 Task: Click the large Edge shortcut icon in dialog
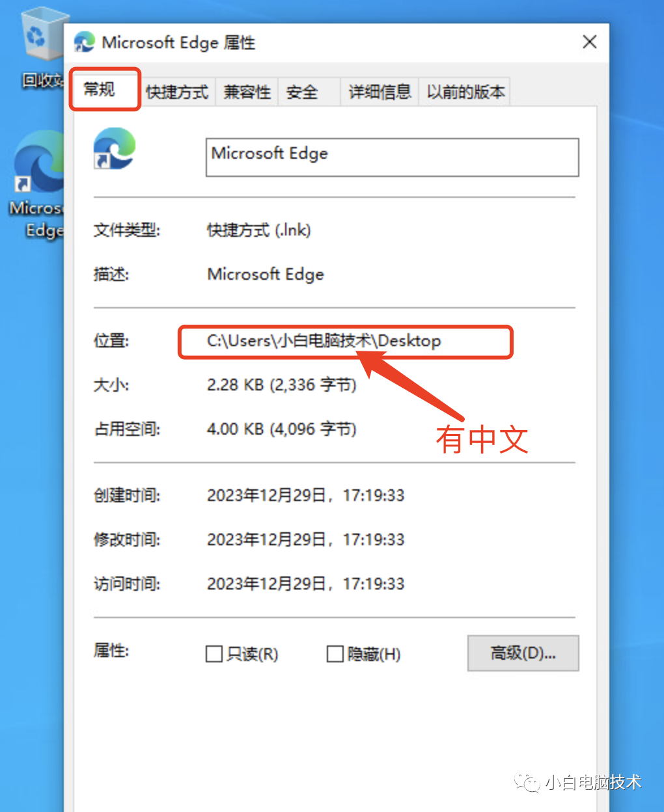(115, 149)
